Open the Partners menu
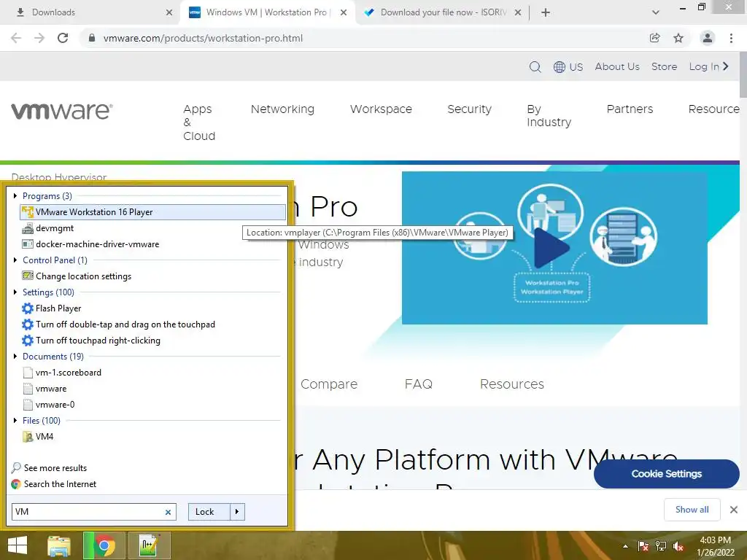The width and height of the screenshot is (747, 560). click(x=630, y=109)
